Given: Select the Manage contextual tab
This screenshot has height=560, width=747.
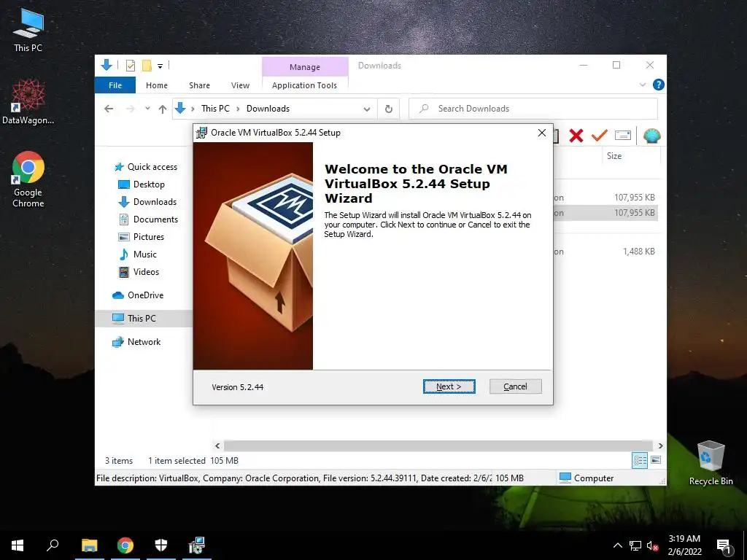Looking at the screenshot, I should pyautogui.click(x=305, y=66).
